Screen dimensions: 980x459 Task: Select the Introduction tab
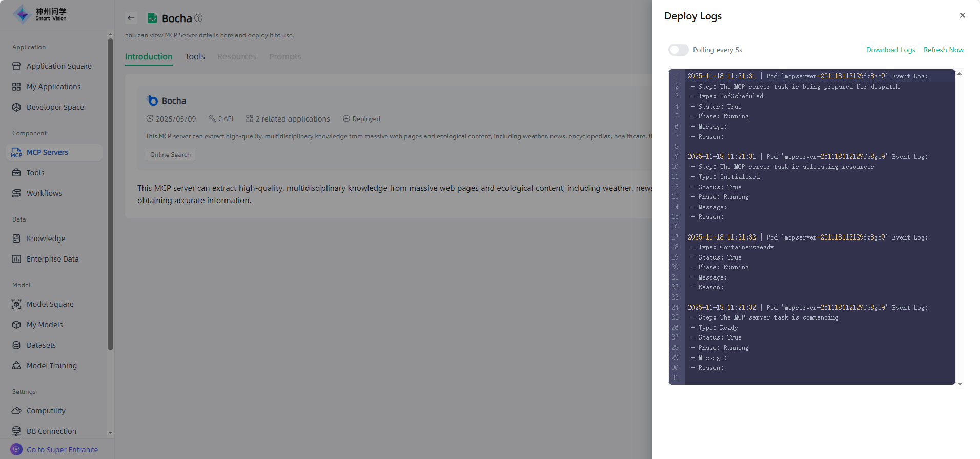point(149,56)
